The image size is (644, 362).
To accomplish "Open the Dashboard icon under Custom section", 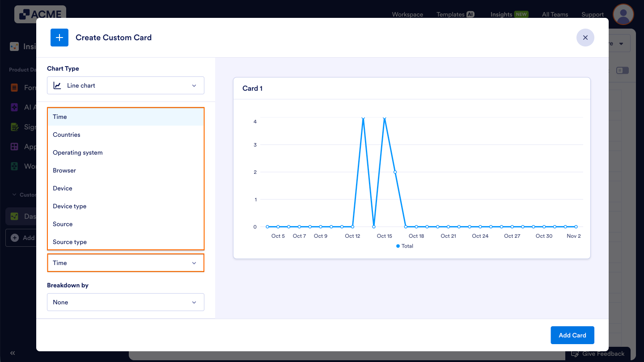I will (14, 216).
